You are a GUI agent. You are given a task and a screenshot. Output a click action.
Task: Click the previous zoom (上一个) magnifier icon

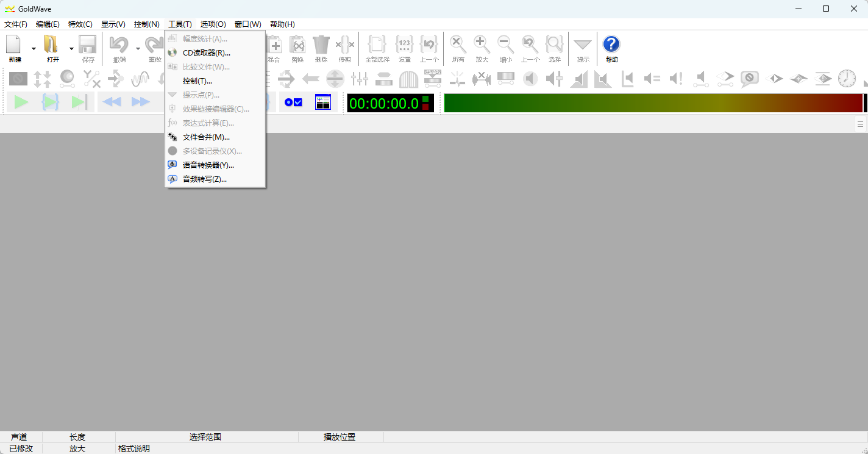(530, 45)
